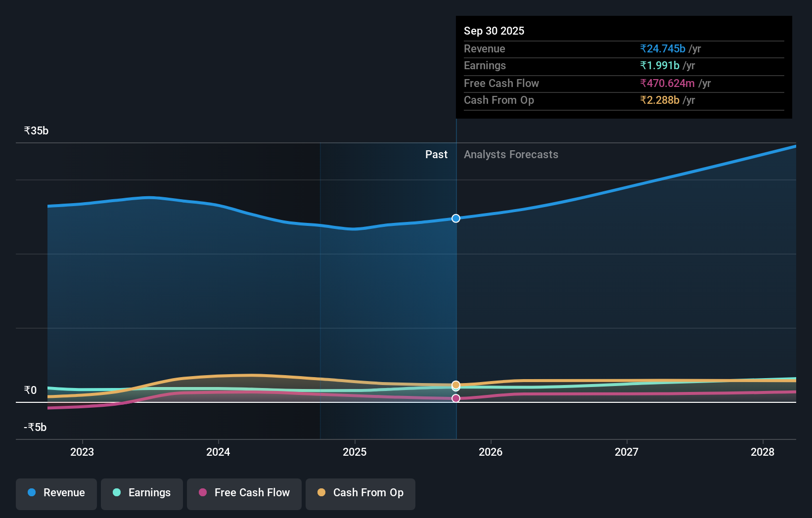Select the Earnings legend dot icon
812x518 pixels.
click(117, 493)
